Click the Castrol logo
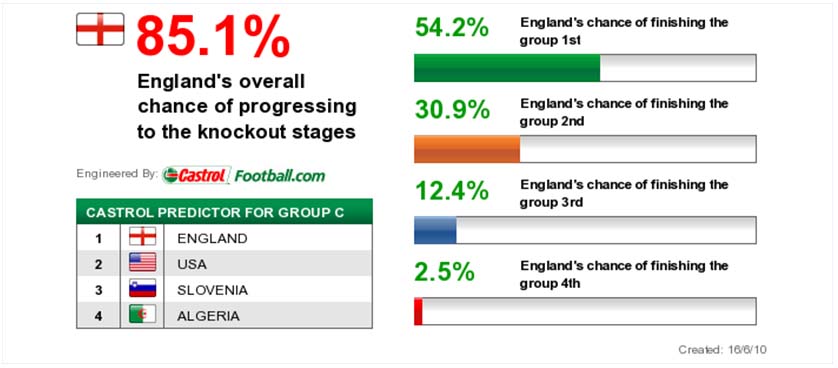This screenshot has height=368, width=838. (197, 175)
